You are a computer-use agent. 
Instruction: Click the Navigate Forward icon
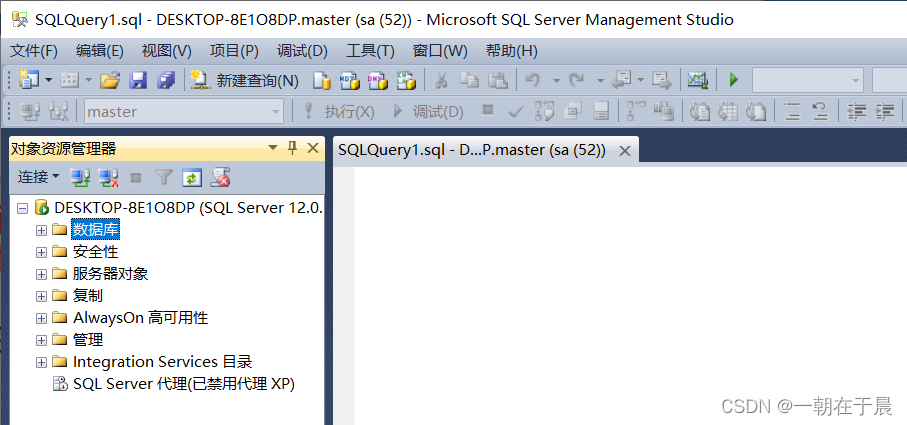(661, 80)
